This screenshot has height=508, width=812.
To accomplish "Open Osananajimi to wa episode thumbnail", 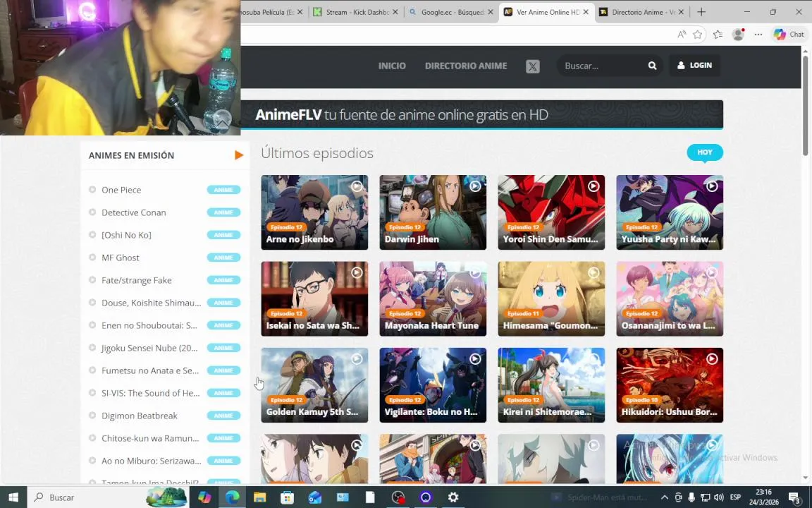I will coord(670,298).
